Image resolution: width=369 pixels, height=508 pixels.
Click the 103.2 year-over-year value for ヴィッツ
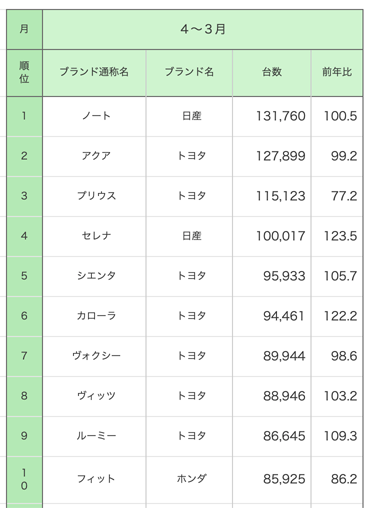point(337,396)
